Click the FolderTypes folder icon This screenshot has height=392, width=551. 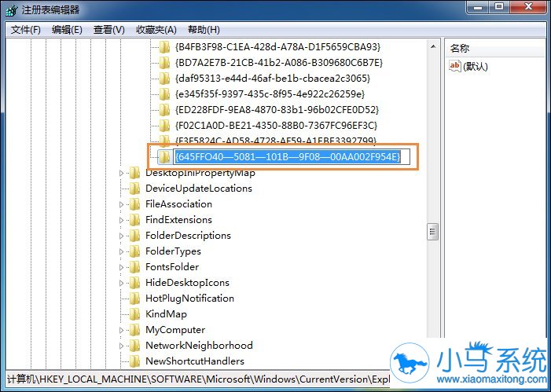point(135,251)
